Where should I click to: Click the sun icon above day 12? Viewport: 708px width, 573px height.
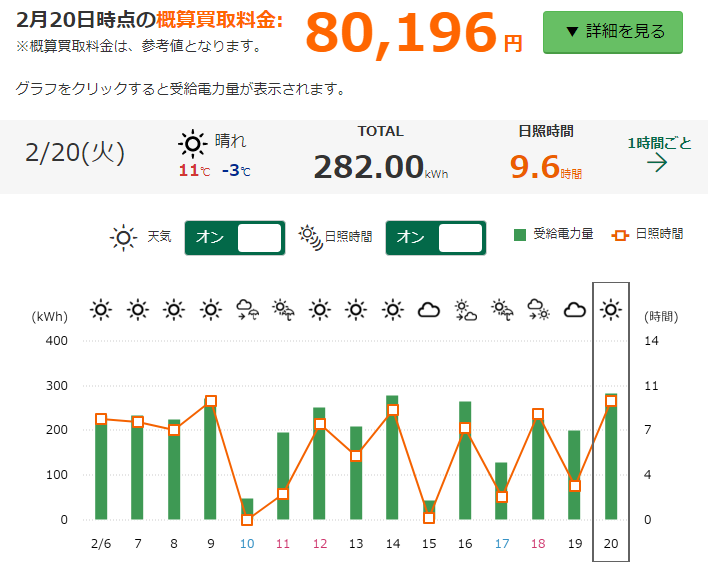[x=320, y=310]
